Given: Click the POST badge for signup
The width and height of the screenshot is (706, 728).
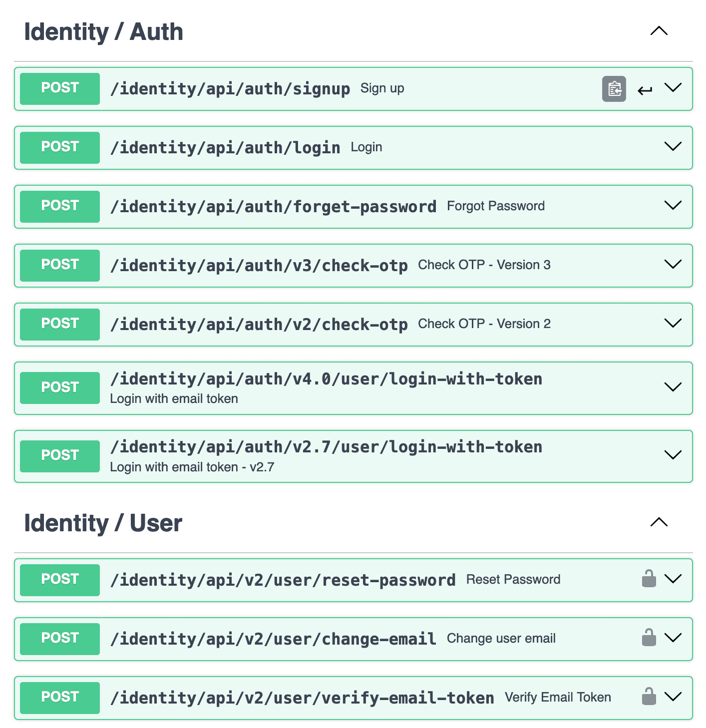Looking at the screenshot, I should [60, 88].
